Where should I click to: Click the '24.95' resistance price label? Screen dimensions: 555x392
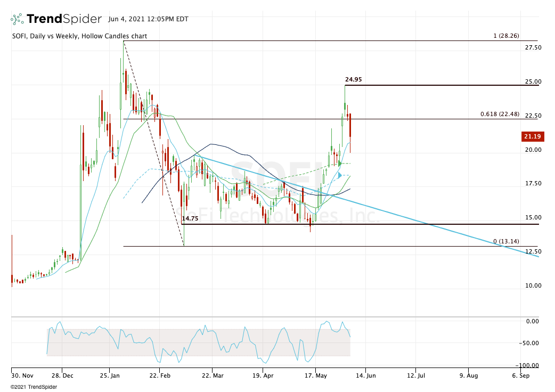[x=353, y=79]
